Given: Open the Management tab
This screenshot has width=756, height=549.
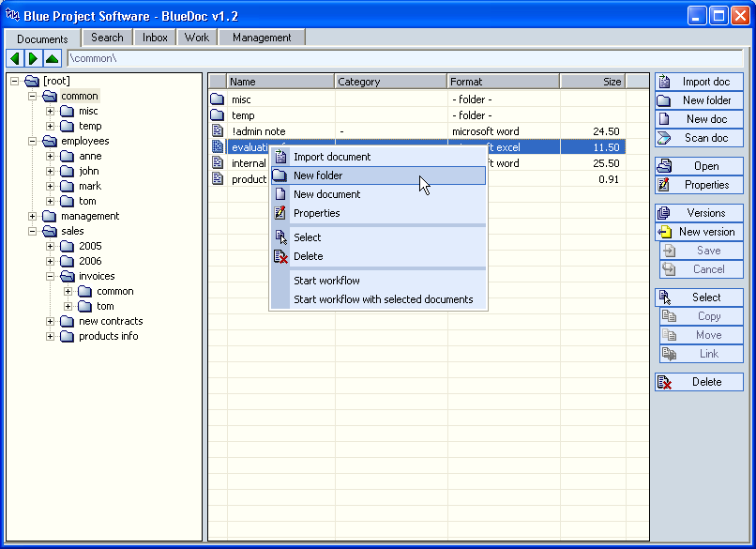Looking at the screenshot, I should click(x=262, y=38).
